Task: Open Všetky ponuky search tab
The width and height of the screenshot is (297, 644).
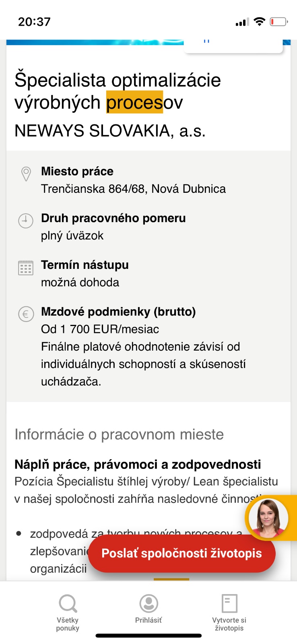Action: pos(68,613)
